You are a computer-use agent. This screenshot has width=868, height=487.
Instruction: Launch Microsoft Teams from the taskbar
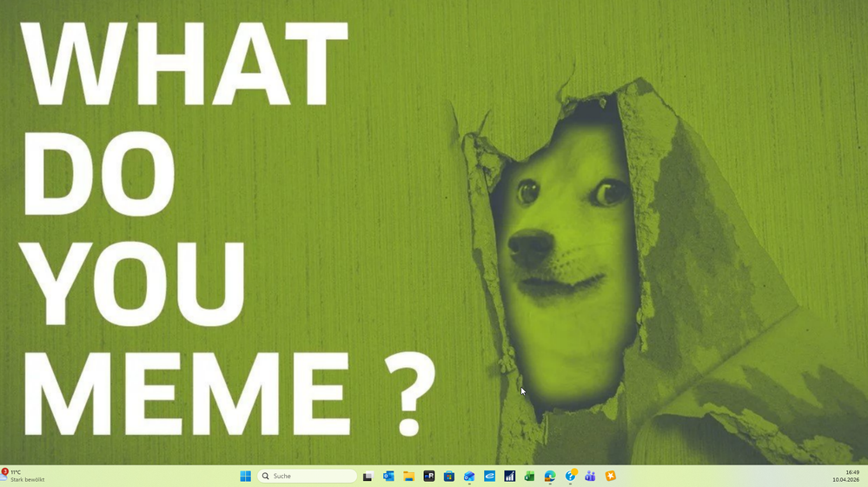point(590,476)
